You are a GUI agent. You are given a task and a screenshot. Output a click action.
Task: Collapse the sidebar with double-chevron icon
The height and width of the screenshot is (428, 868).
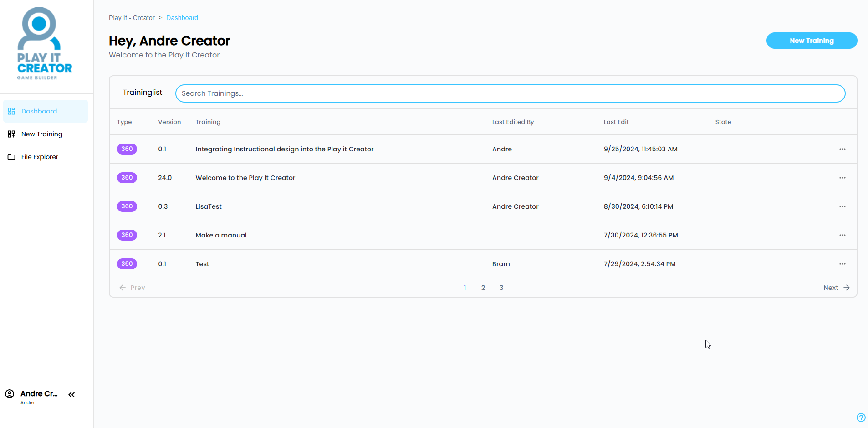71,395
